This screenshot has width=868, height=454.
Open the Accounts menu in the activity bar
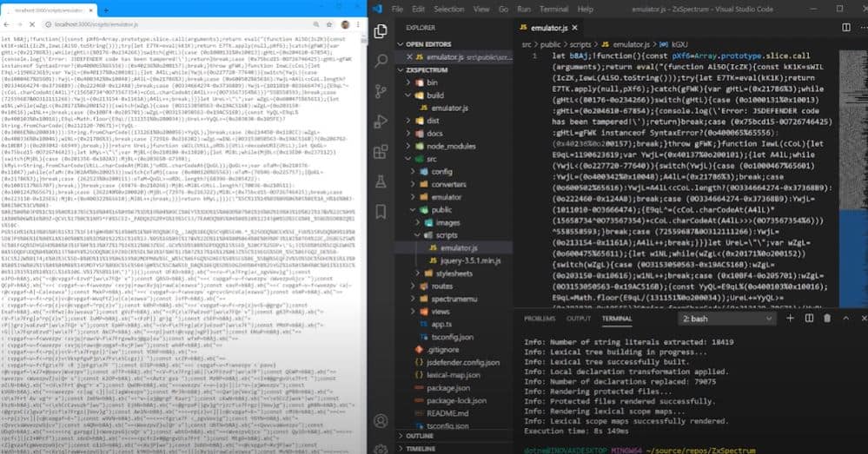tap(381, 421)
